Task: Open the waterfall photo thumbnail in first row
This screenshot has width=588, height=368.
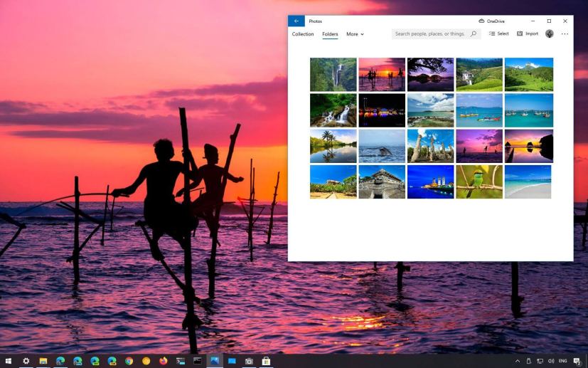Action: coord(333,74)
